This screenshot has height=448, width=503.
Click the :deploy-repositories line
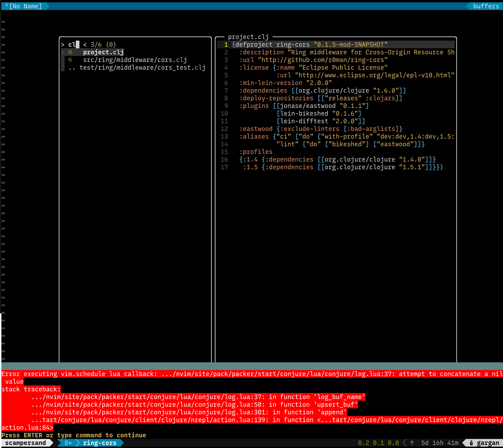pyautogui.click(x=321, y=98)
